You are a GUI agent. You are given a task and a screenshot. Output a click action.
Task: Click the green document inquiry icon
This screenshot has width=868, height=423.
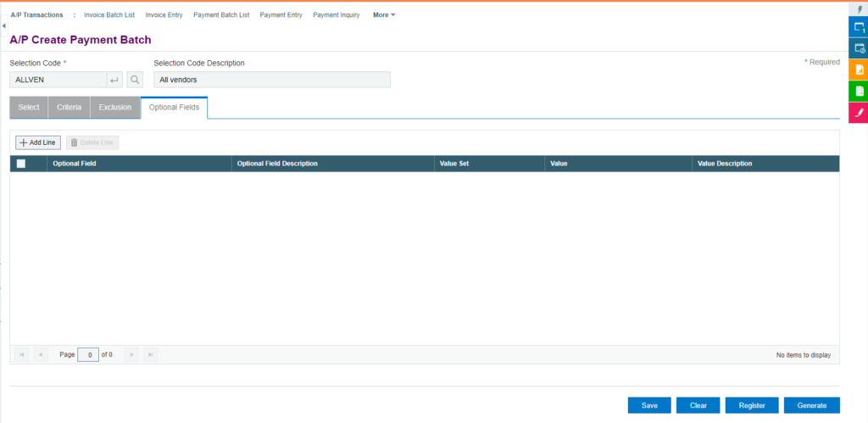(858, 91)
